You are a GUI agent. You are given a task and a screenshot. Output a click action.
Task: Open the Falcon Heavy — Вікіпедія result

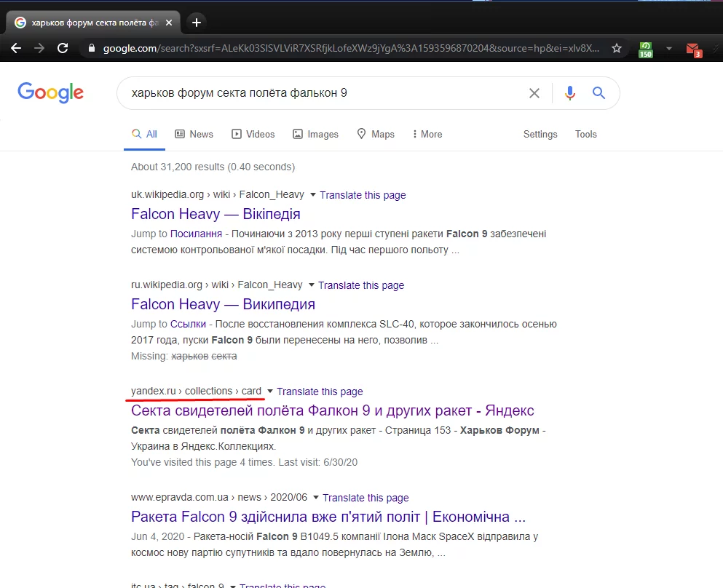(216, 214)
